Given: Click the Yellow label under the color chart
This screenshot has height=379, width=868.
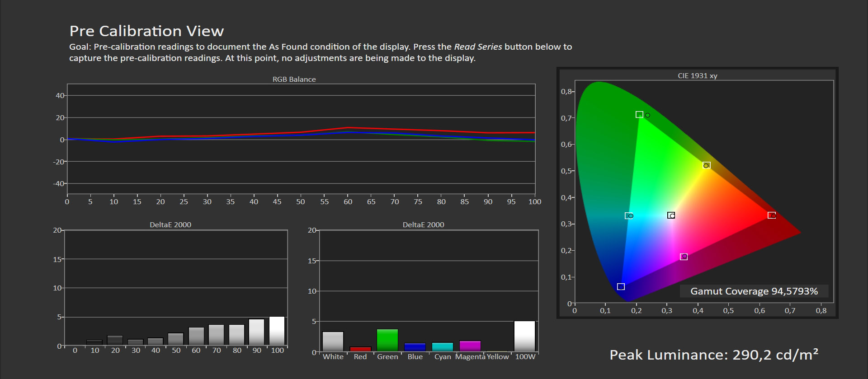Looking at the screenshot, I should [498, 357].
